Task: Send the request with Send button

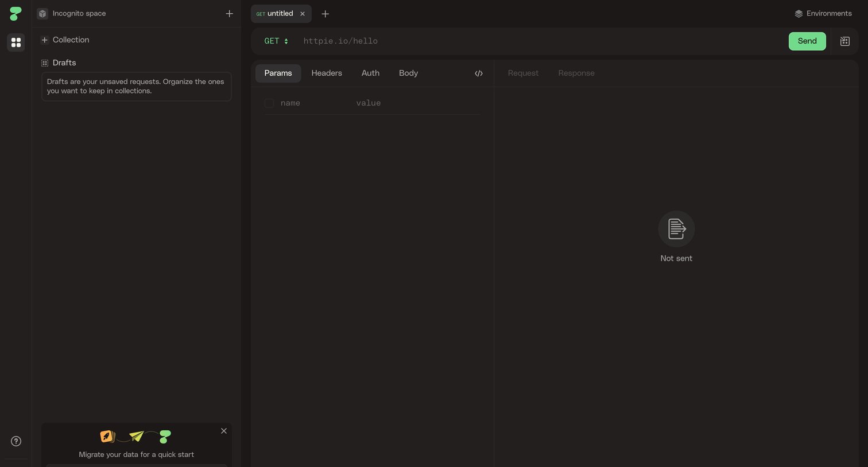Action: (807, 41)
